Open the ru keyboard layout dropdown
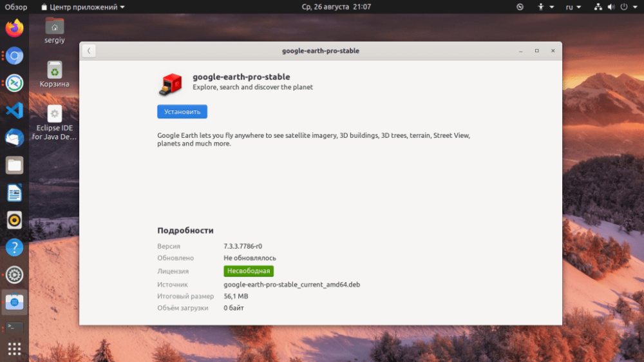Viewport: 644px width, 362px height. click(x=573, y=7)
